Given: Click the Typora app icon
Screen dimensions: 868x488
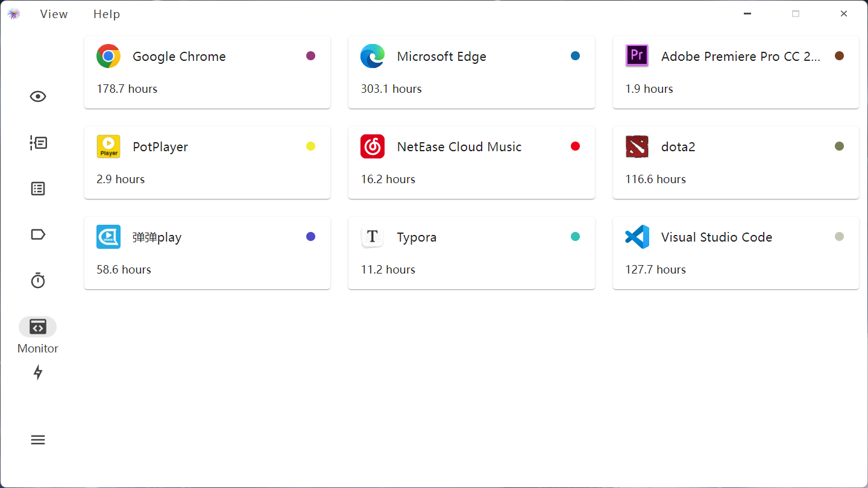Looking at the screenshot, I should pos(373,237).
